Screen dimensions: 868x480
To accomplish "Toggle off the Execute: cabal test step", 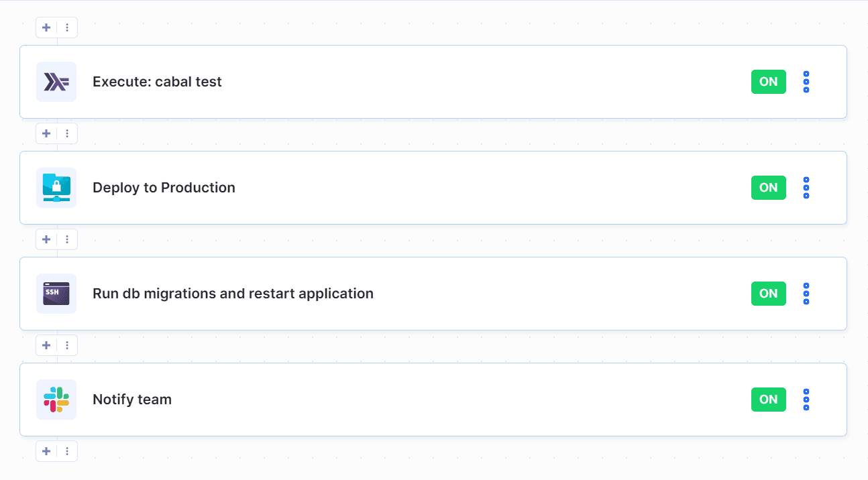I will coord(768,82).
